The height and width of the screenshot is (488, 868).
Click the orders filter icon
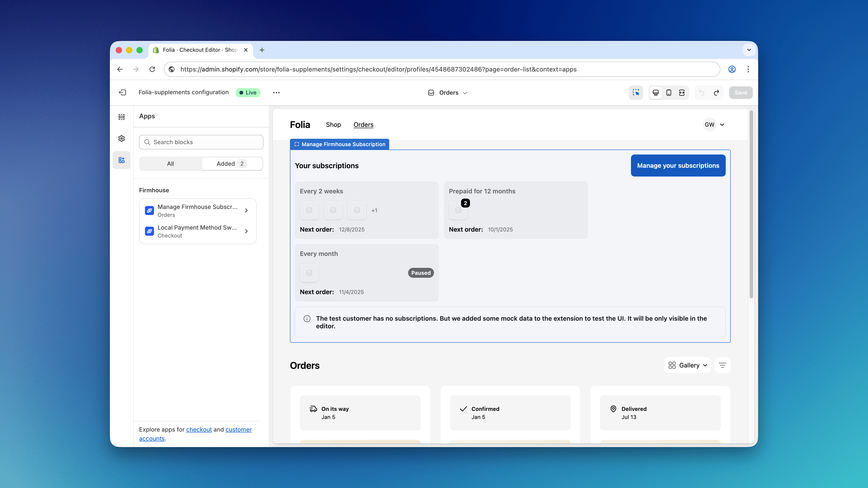(x=722, y=365)
